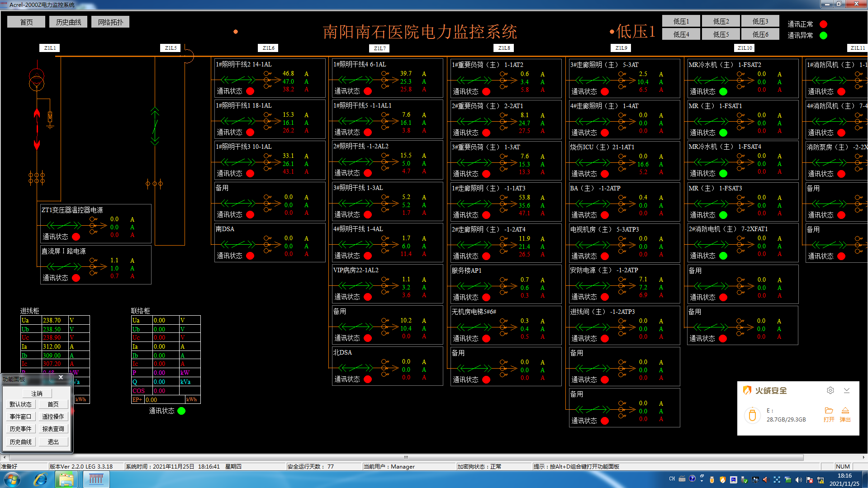Viewport: 868px width, 488px height.
Task: Open the 网络拓扑 view from top bar
Action: click(x=110, y=22)
